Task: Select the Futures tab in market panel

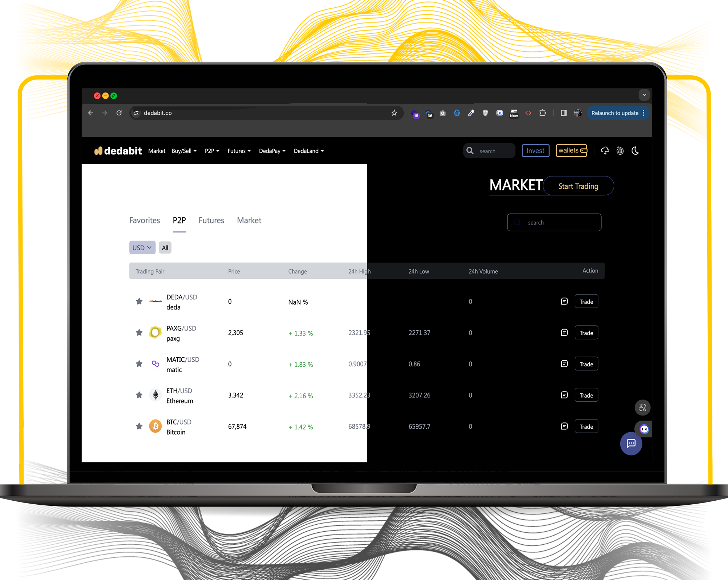Action: (x=211, y=220)
